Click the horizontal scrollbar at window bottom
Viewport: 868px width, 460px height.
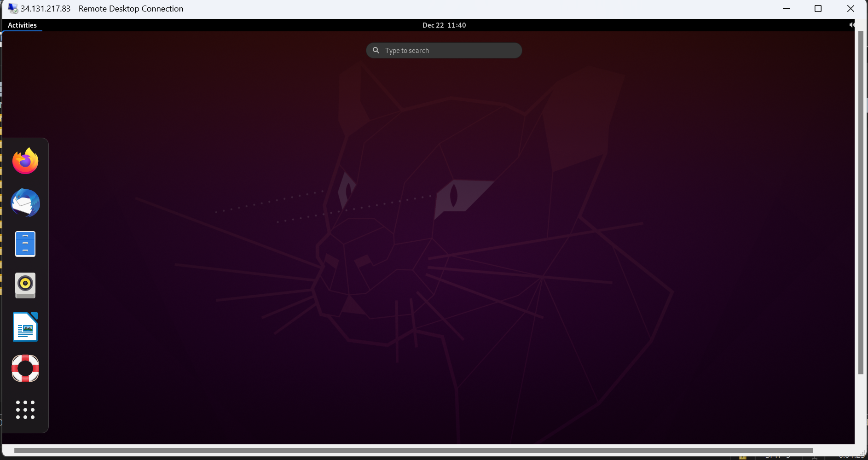click(x=413, y=450)
